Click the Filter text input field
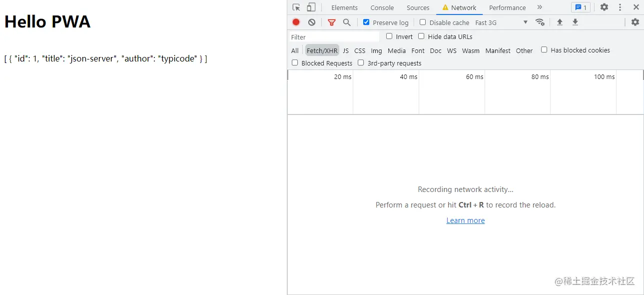 point(334,37)
